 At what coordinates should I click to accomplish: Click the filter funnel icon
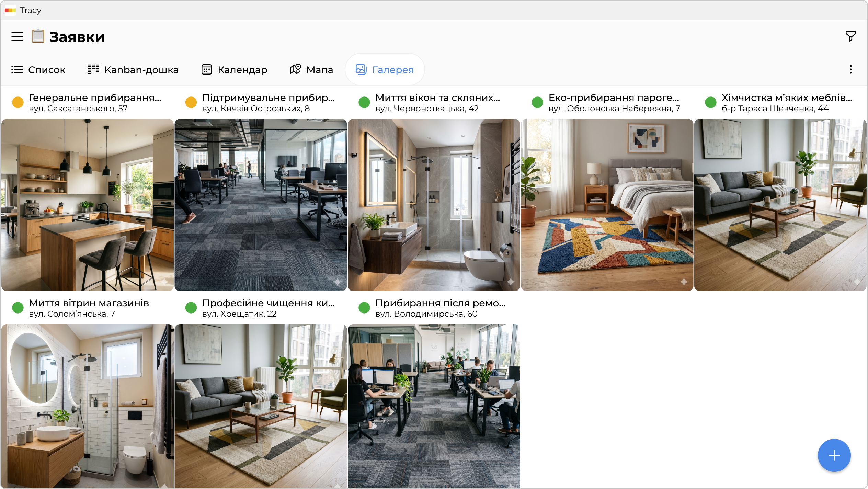[x=850, y=36]
